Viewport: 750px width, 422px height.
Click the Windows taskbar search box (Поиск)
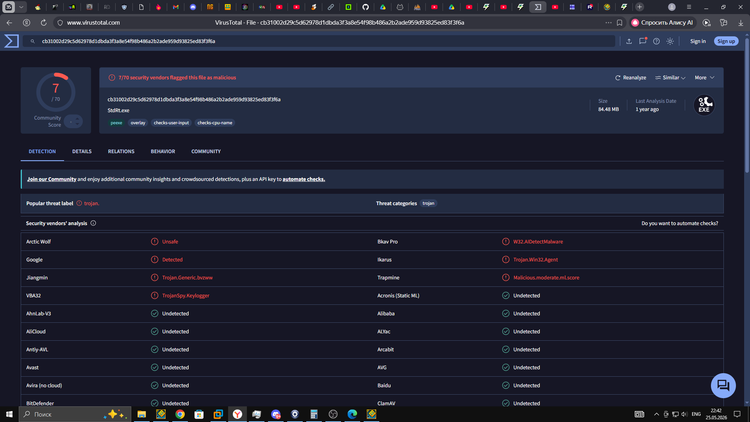coord(75,414)
